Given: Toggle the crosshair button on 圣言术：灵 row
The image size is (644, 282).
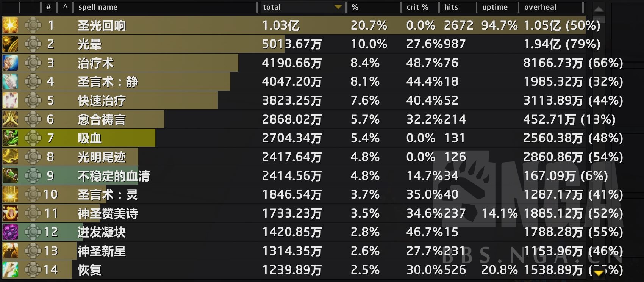Looking at the screenshot, I should pos(33,194).
